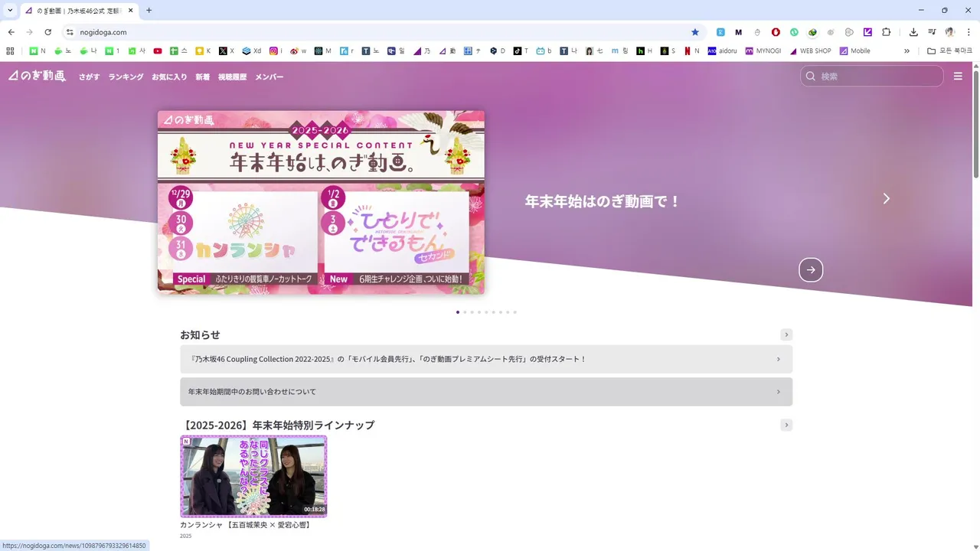Screen dimensions: 980x551
Task: Bookmark this page with the star icon
Action: pos(695,32)
